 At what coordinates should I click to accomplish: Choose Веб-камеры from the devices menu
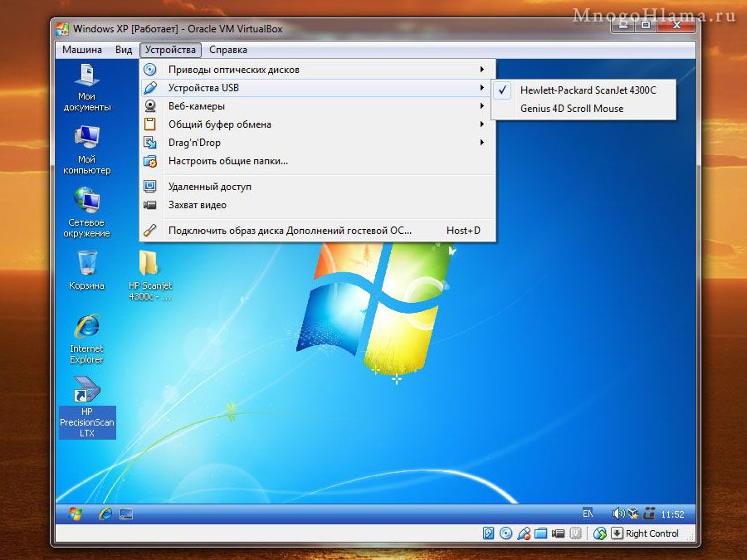click(317, 106)
